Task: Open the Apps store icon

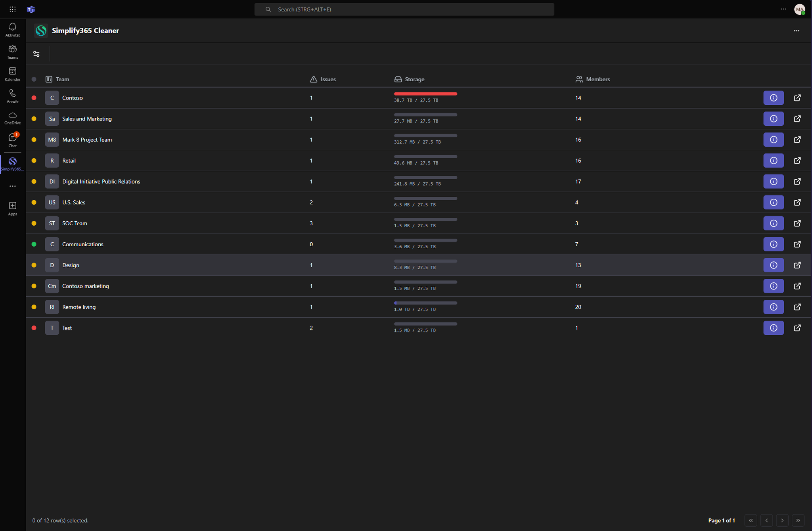Action: pyautogui.click(x=12, y=209)
